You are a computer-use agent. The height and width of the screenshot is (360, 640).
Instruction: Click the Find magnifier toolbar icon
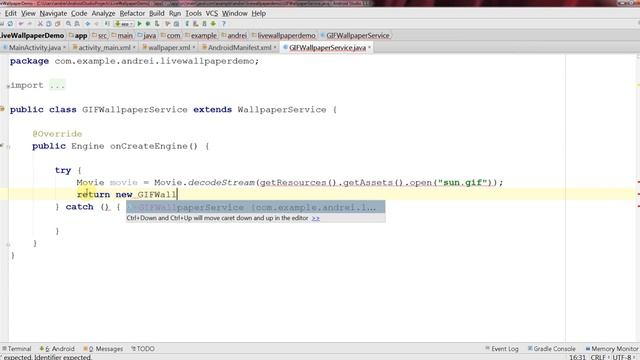(68, 24)
